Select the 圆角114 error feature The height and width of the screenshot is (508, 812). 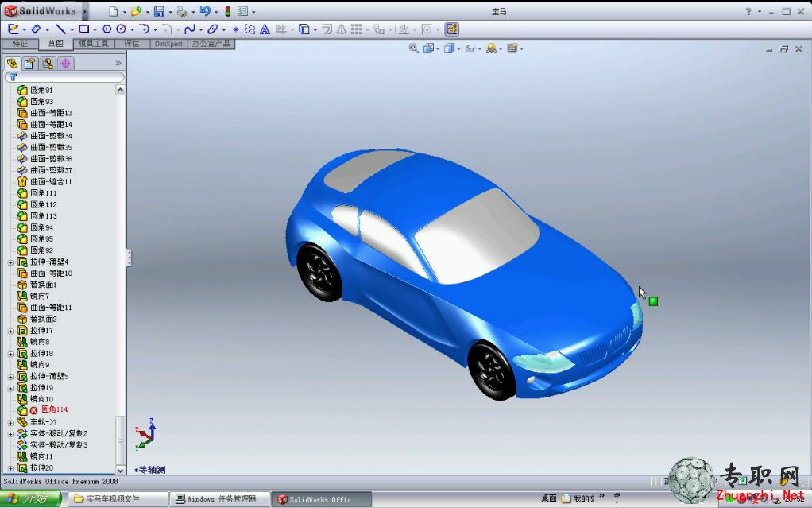pos(54,409)
